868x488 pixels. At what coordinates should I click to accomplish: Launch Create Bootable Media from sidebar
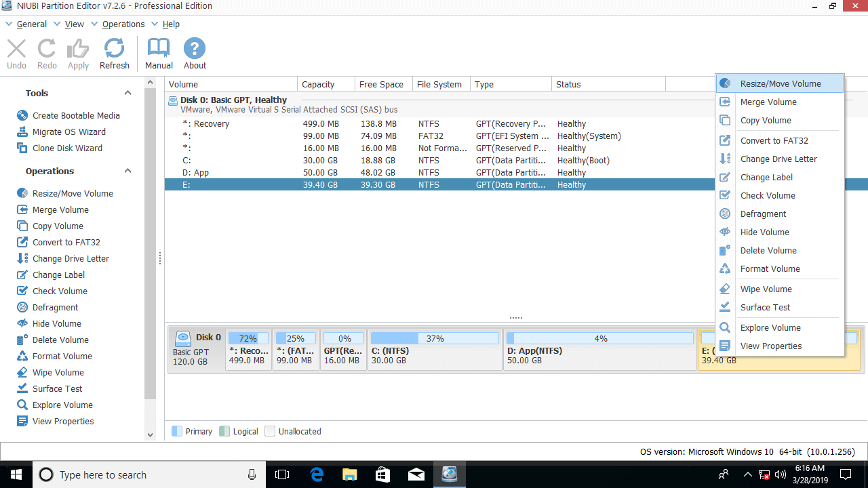(x=75, y=115)
